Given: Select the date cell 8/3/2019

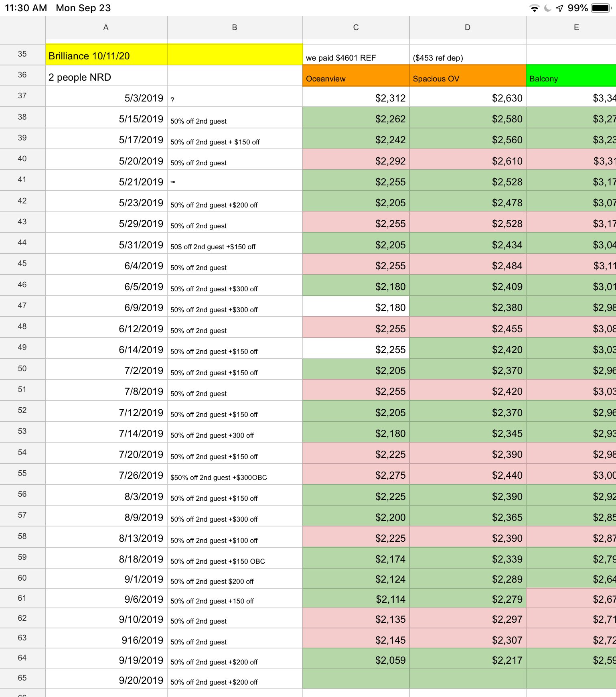Looking at the screenshot, I should click(106, 495).
